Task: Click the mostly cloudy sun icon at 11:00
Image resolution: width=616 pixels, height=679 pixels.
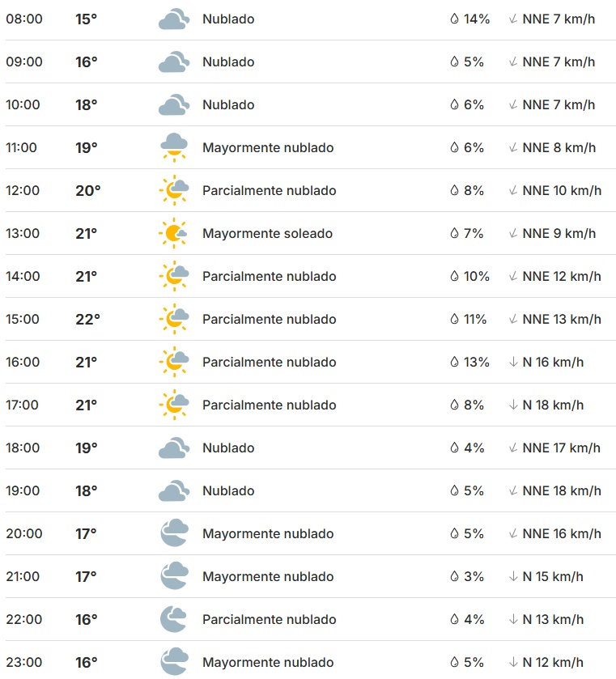Action: [173, 147]
